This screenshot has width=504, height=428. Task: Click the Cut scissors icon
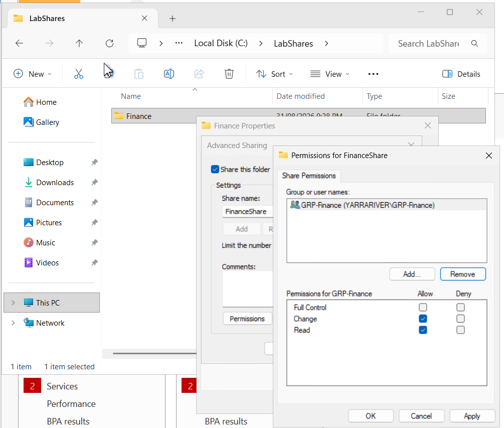pyautogui.click(x=78, y=74)
